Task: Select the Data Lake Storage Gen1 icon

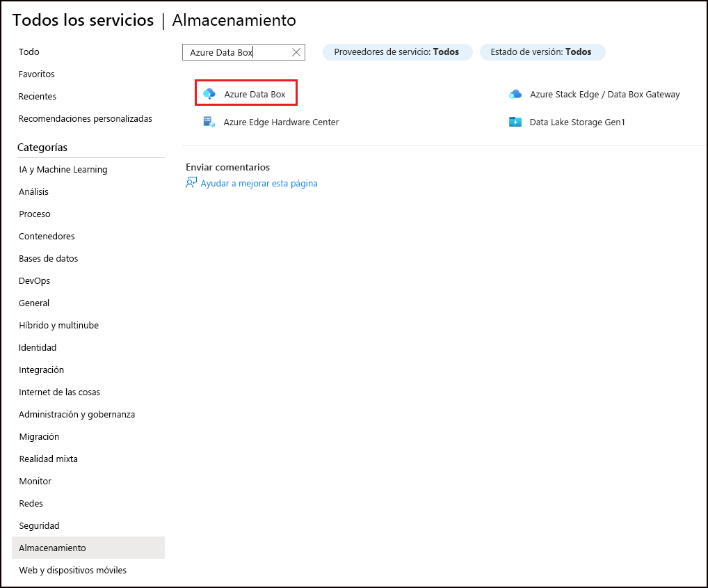Action: 515,122
